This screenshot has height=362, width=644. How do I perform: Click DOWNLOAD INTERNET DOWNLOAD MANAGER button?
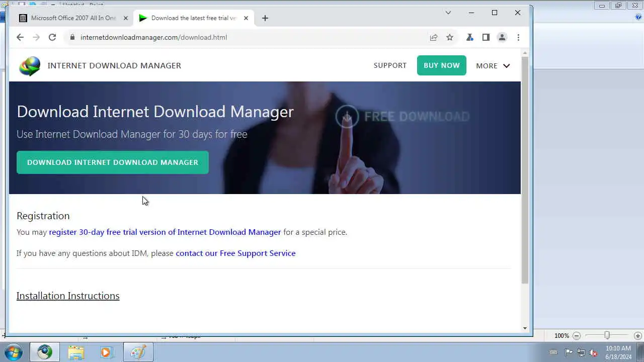[113, 162]
